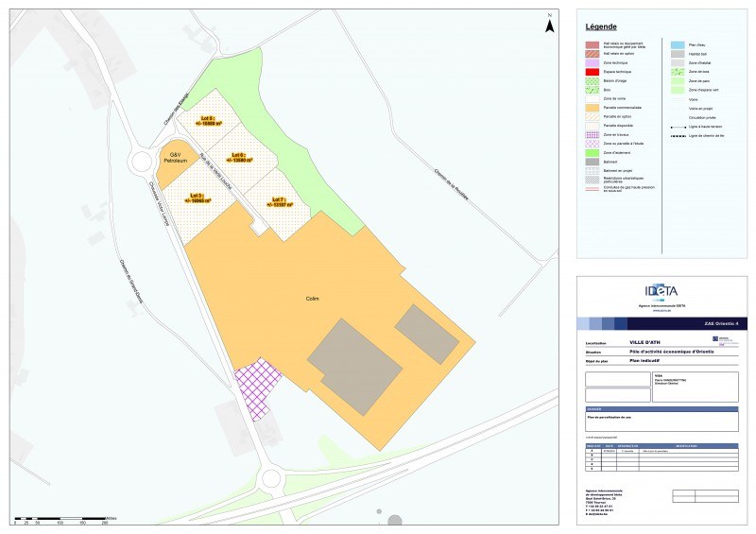The width and height of the screenshot is (756, 534).
Task: Click the Pôle d'activité économique d'Orientis text
Action: point(672,352)
